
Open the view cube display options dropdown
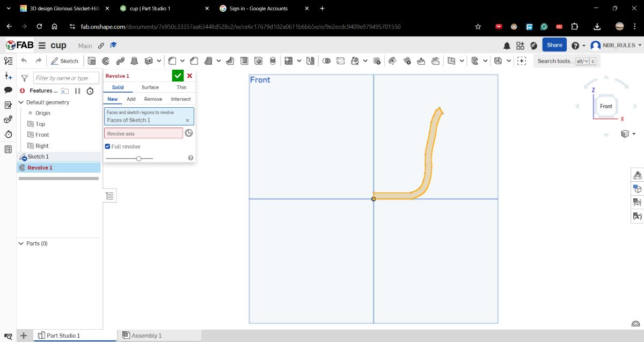pos(634,134)
